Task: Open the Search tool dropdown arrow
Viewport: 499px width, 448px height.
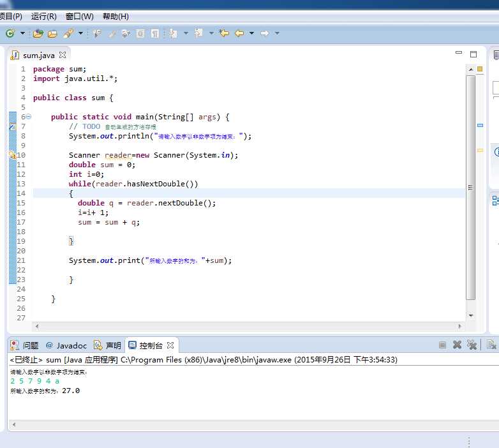Action: [80, 33]
